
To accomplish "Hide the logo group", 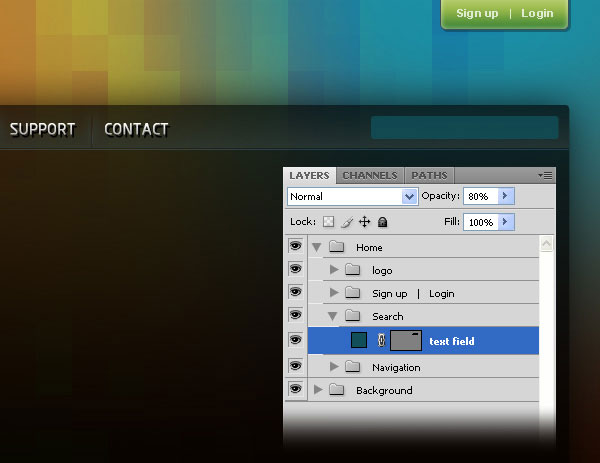I will tap(295, 269).
